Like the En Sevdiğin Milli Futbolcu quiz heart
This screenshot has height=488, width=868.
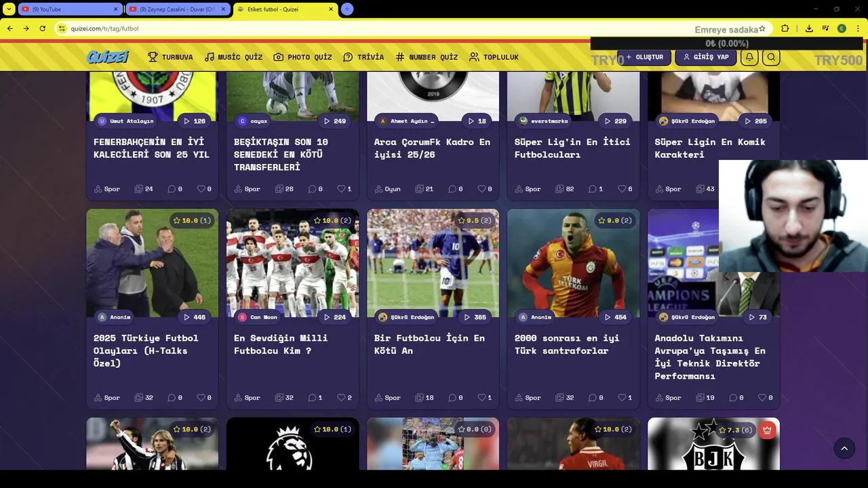pyautogui.click(x=344, y=398)
